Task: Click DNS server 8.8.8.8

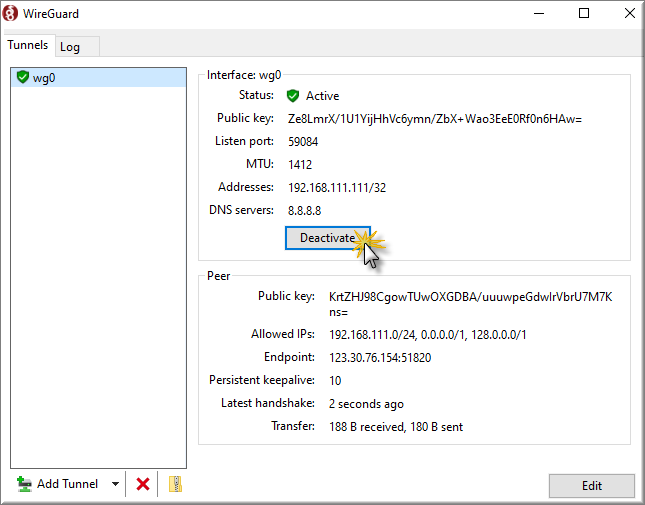Action: pyautogui.click(x=304, y=211)
